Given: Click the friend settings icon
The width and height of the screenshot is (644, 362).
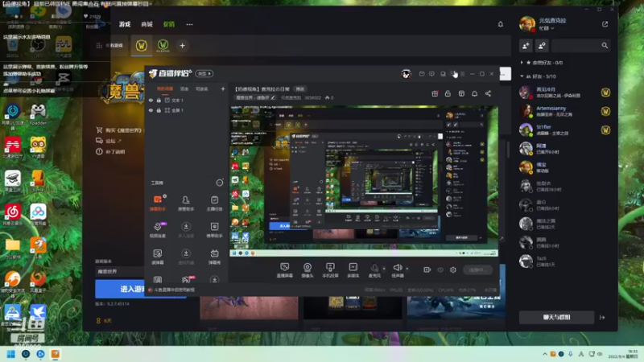Looking at the screenshot, I should (x=542, y=46).
